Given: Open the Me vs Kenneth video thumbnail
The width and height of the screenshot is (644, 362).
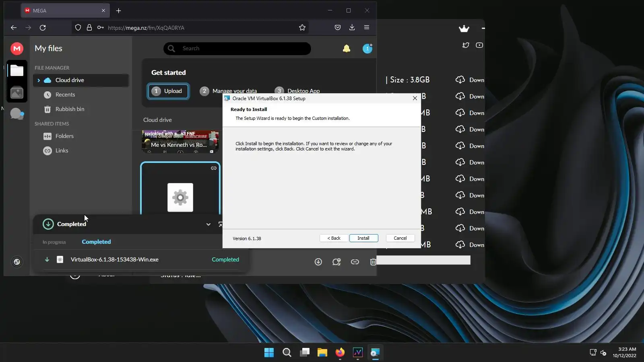Looking at the screenshot, I should 180,142.
